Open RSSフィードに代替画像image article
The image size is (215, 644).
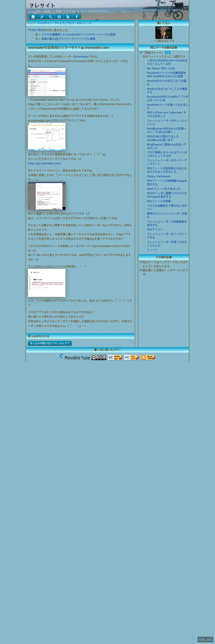click(167, 183)
